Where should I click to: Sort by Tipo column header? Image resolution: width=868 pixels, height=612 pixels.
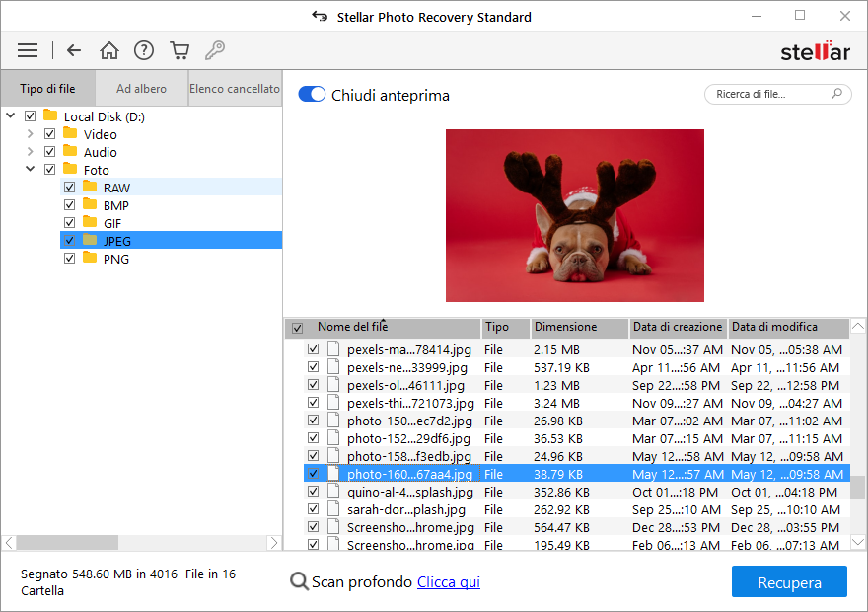tap(505, 328)
